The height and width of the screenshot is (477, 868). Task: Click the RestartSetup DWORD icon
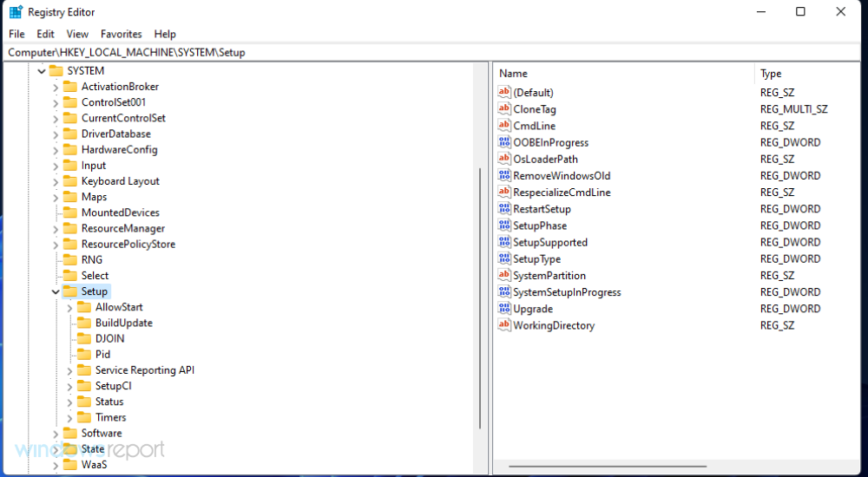[504, 209]
